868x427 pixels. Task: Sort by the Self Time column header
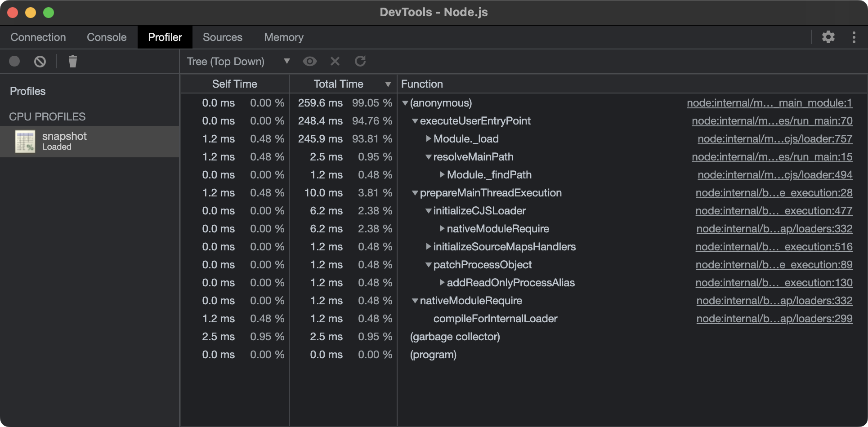[234, 84]
